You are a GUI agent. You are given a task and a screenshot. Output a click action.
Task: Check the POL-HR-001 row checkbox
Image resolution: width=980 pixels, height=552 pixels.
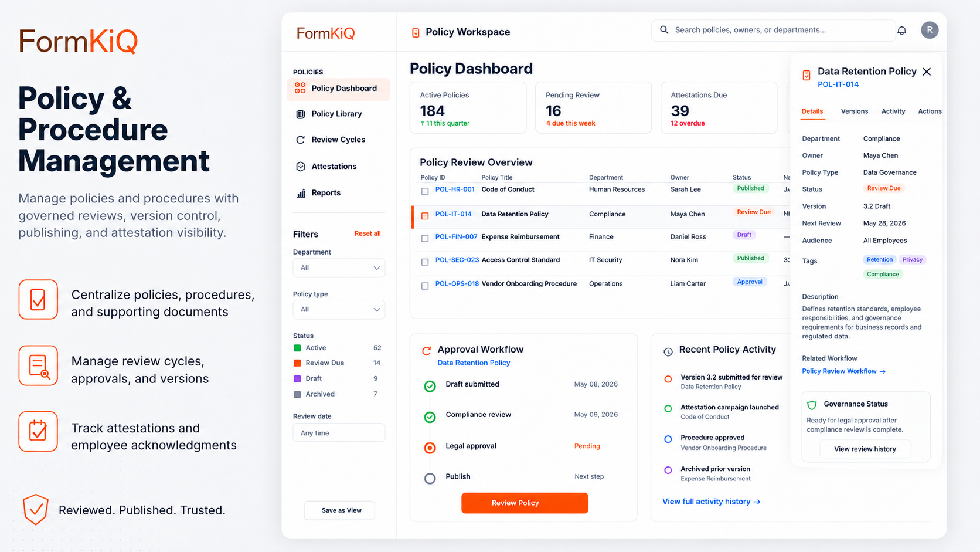coord(425,191)
